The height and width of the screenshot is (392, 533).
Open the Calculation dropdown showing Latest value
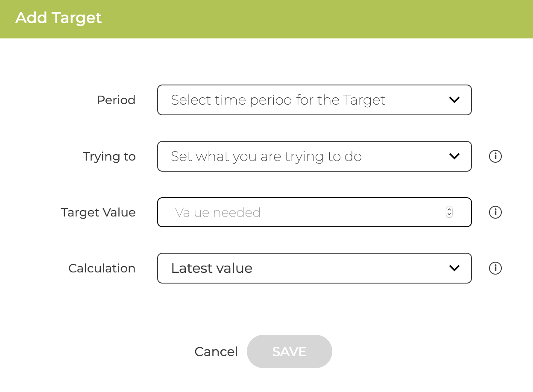coord(314,268)
